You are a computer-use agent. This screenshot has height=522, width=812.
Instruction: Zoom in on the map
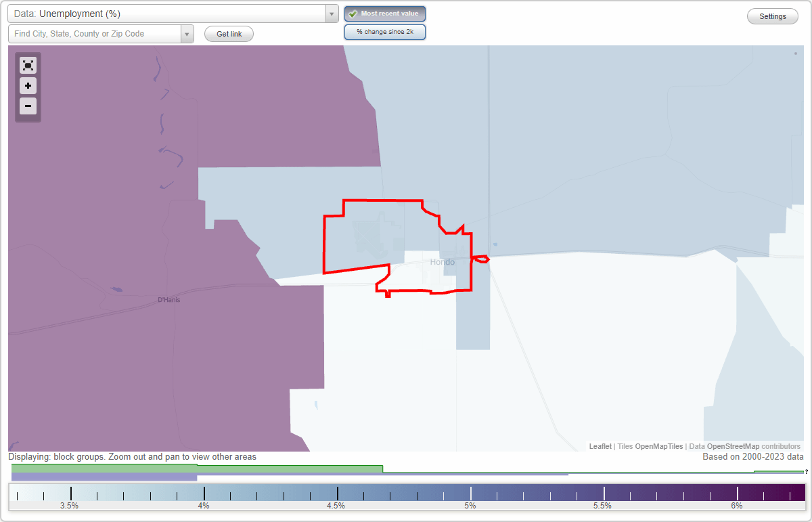(28, 86)
